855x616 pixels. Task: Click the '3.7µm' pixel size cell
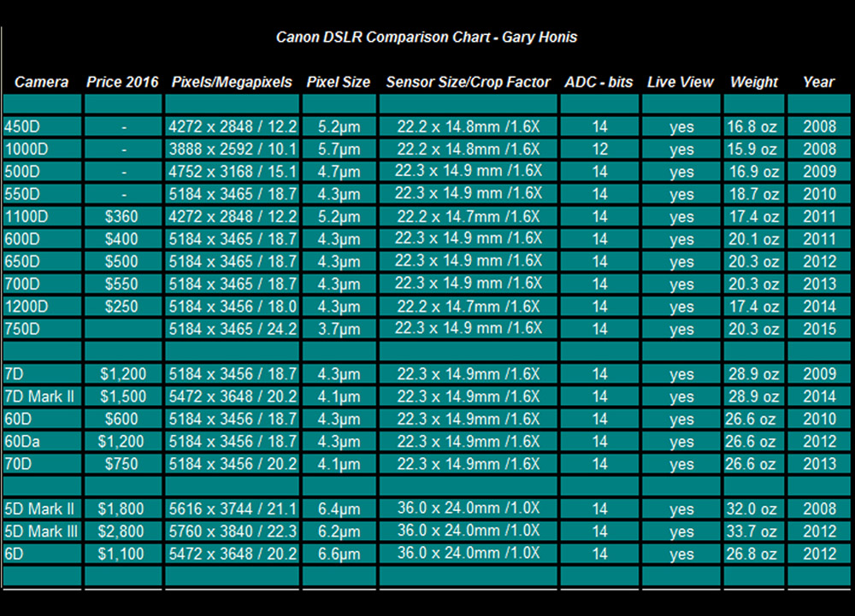pos(339,328)
